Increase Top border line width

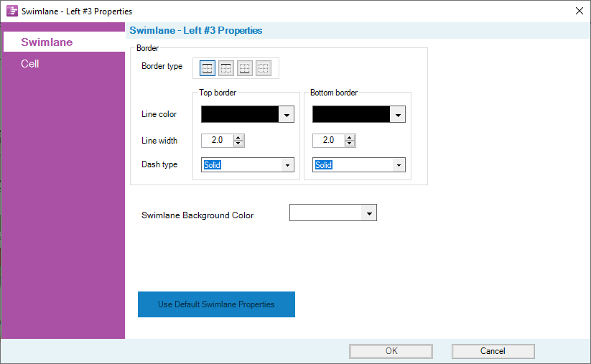point(238,138)
